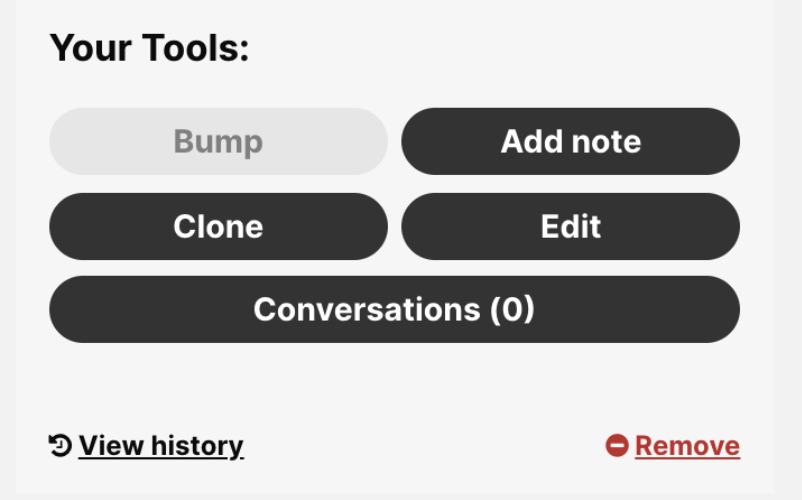This screenshot has height=500, width=802.
Task: Click the underlined Remove text
Action: [687, 446]
